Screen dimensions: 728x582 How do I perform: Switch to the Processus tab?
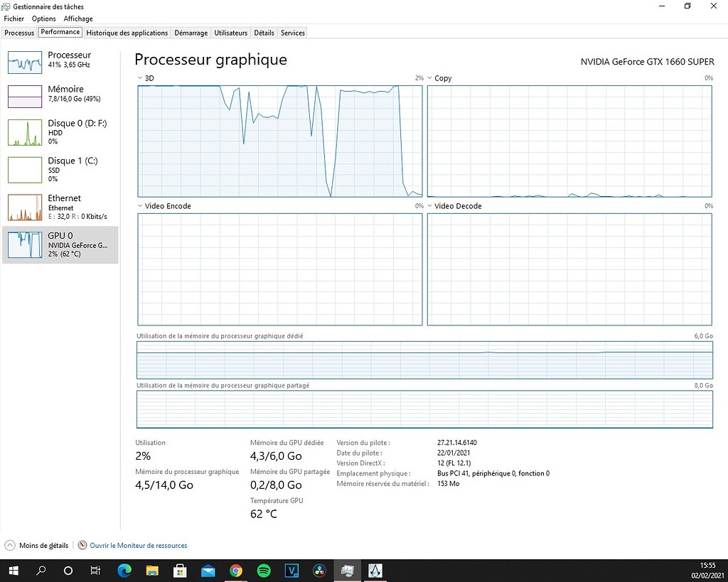point(19,33)
